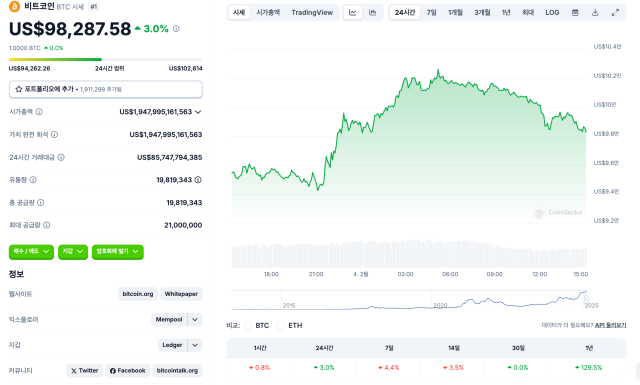The width and height of the screenshot is (640, 385).
Task: Click the X Twitter community link
Action: [84, 371]
